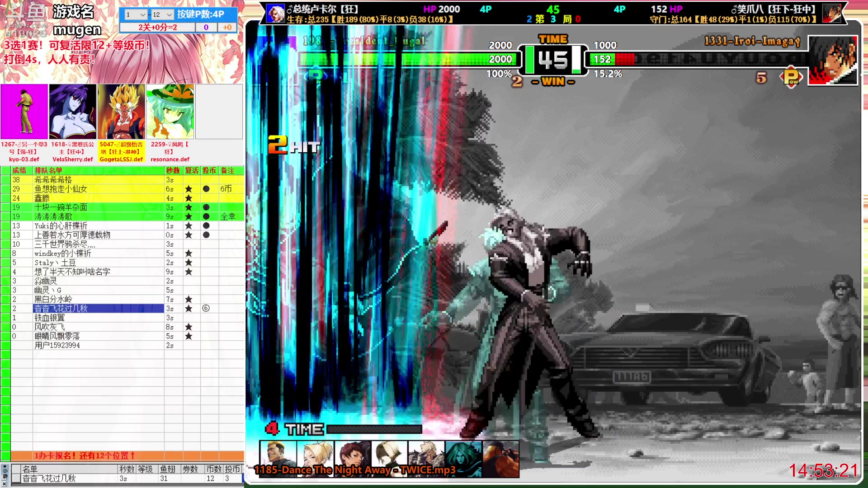Click the 2 HIT combo counter
Image resolution: width=868 pixels, height=488 pixels.
294,145
